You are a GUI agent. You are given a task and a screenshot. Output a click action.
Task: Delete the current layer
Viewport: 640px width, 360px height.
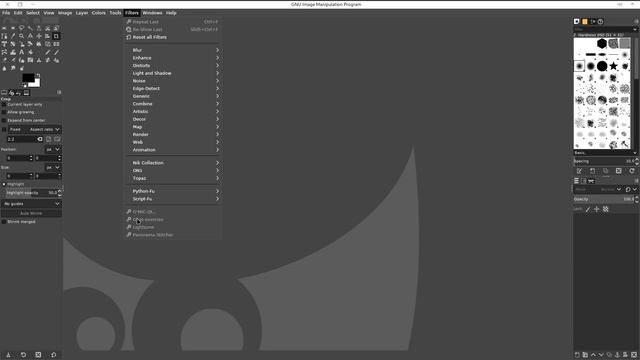tap(634, 355)
